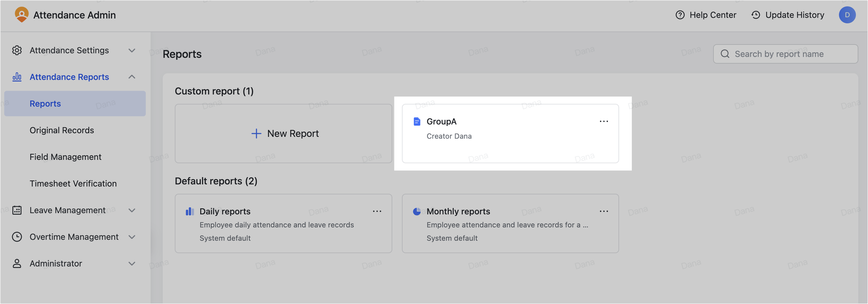This screenshot has height=304, width=868.
Task: Open the GroupA report options menu
Action: (603, 121)
